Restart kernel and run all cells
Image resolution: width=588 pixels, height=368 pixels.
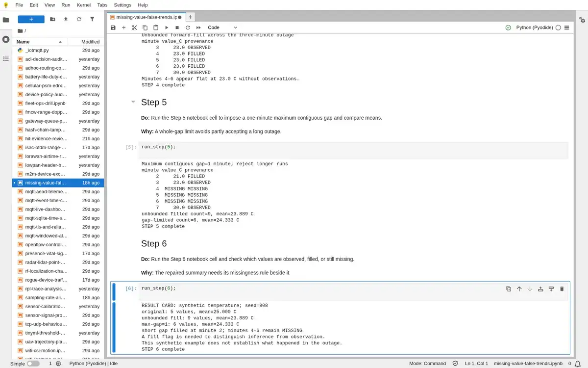(x=198, y=27)
